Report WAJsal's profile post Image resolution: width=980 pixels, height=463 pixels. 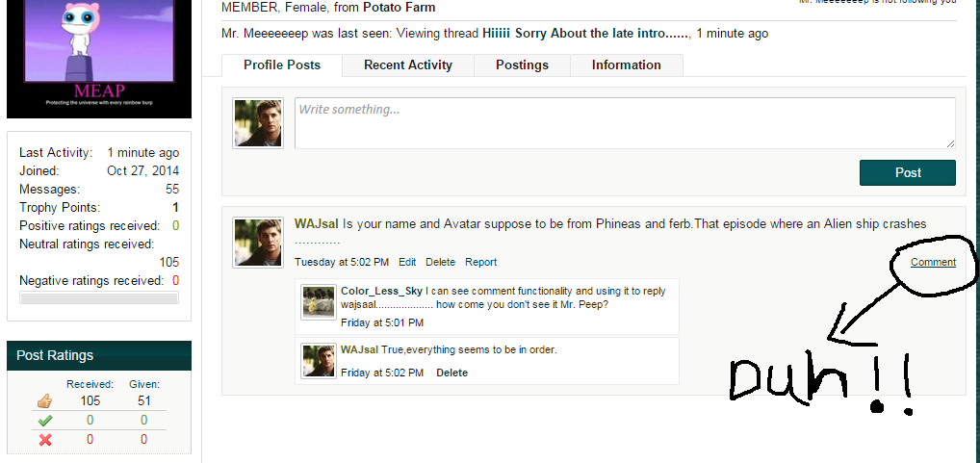point(480,262)
